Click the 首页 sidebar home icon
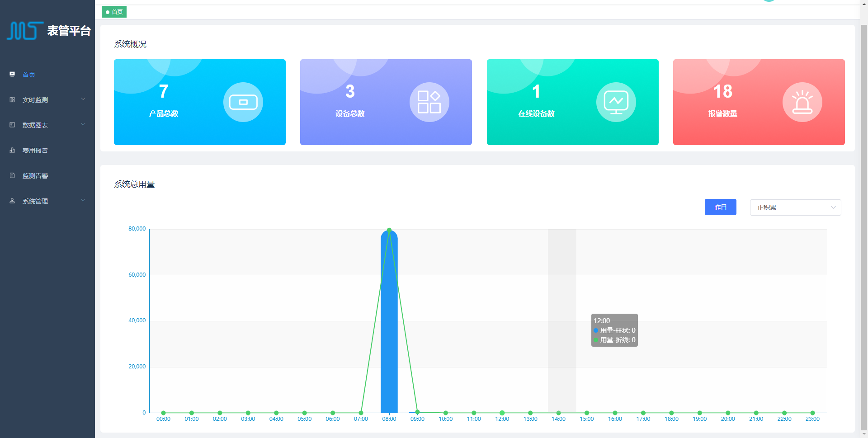 pyautogui.click(x=12, y=75)
